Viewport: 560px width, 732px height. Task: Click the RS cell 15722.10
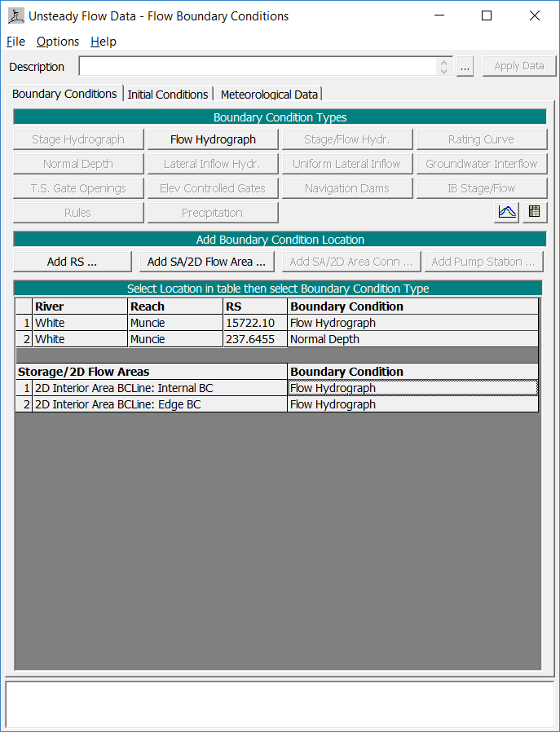point(255,323)
